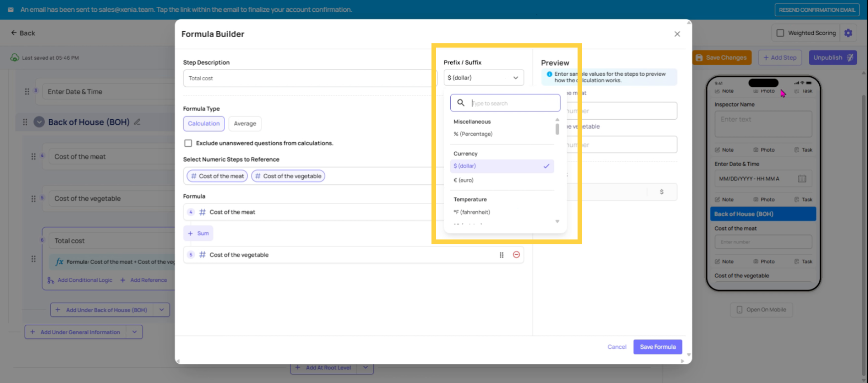
Task: Click the Unpublish button
Action: tap(833, 58)
